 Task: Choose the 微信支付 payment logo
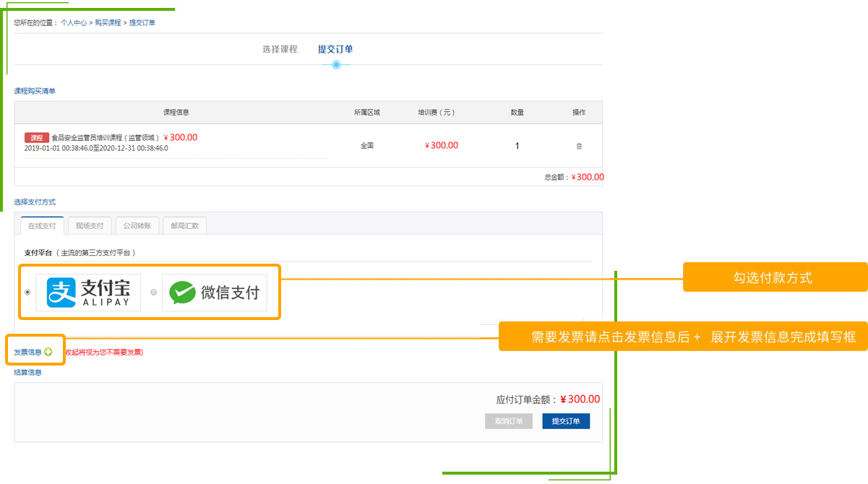coord(214,293)
